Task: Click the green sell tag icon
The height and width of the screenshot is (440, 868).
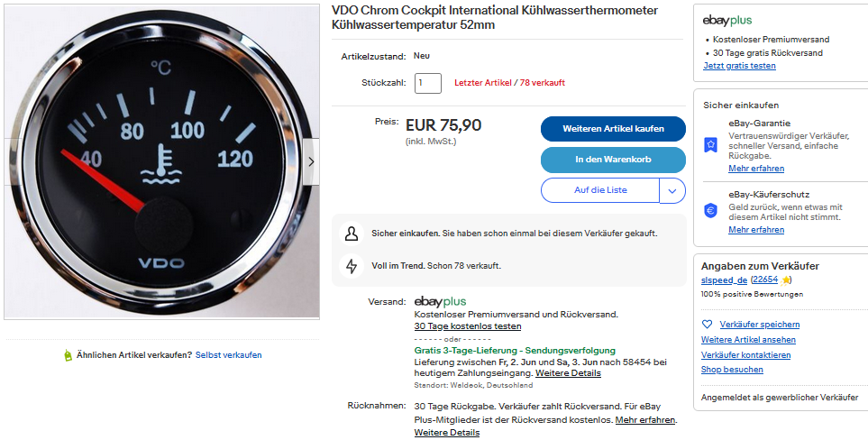Action: pyautogui.click(x=68, y=355)
